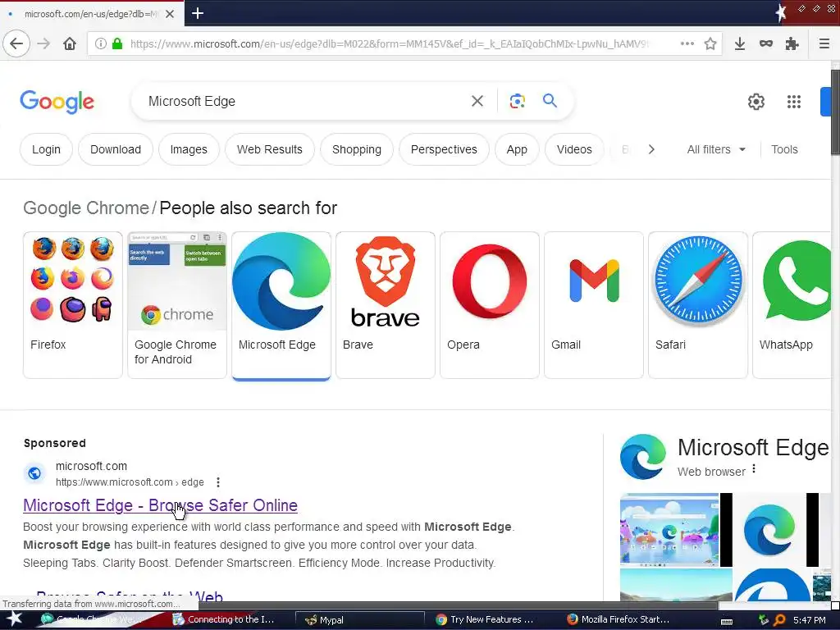This screenshot has width=840, height=630.
Task: Click the Microsoft Edge knowledge panel logo
Action: click(643, 457)
